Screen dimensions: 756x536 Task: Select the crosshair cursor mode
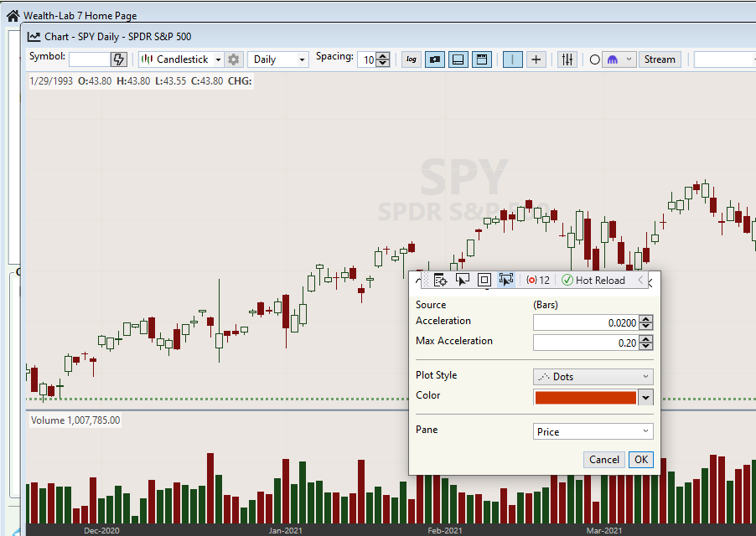(x=536, y=59)
